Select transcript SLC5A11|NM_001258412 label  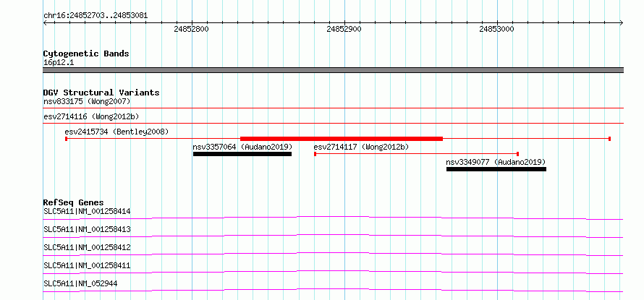(x=87, y=247)
